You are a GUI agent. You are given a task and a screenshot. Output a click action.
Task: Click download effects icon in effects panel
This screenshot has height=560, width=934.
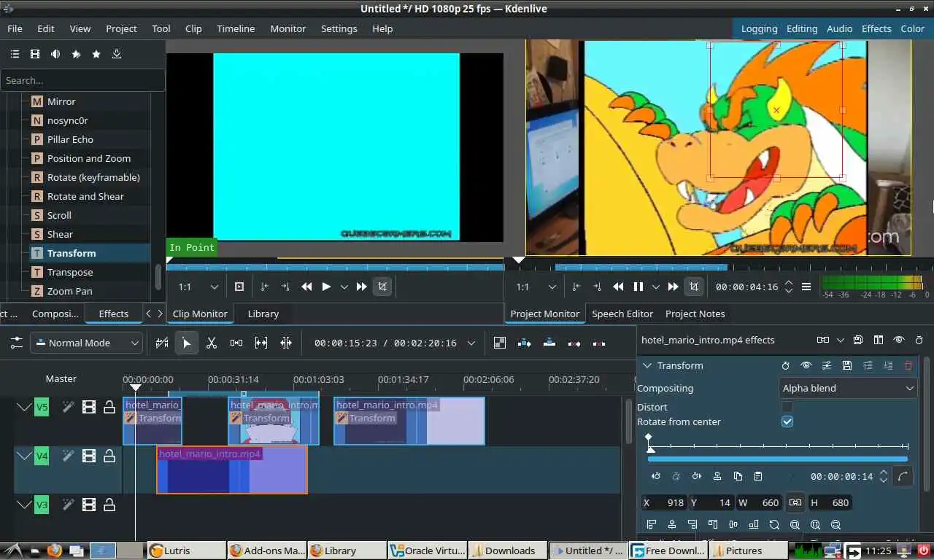click(117, 54)
